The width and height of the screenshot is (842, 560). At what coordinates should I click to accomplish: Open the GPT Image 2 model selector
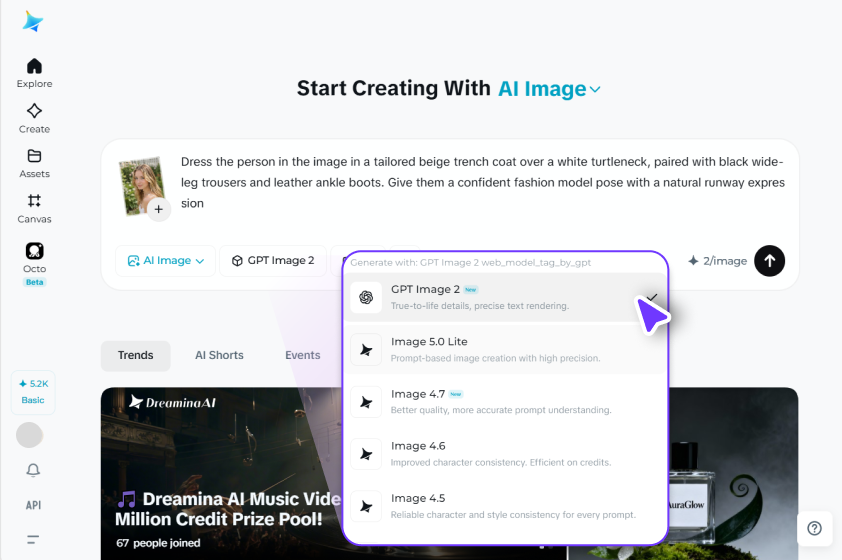(273, 260)
